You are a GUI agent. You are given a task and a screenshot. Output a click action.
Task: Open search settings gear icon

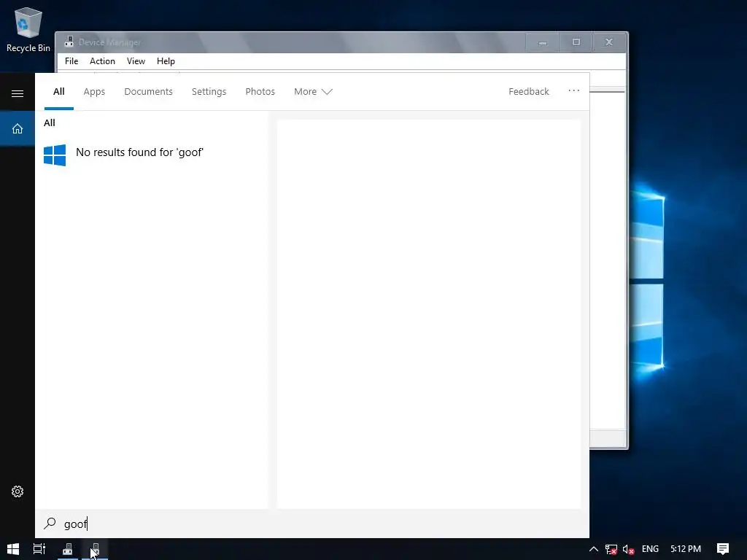click(x=18, y=491)
